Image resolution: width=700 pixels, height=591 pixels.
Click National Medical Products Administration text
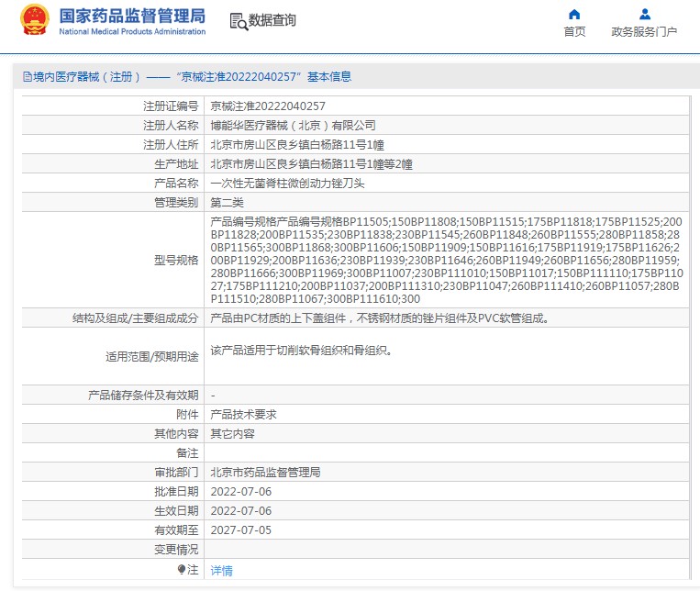[132, 32]
